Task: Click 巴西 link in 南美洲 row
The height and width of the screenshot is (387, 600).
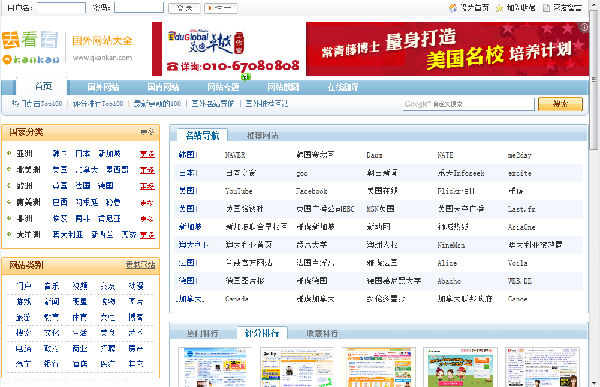Action: pos(60,202)
